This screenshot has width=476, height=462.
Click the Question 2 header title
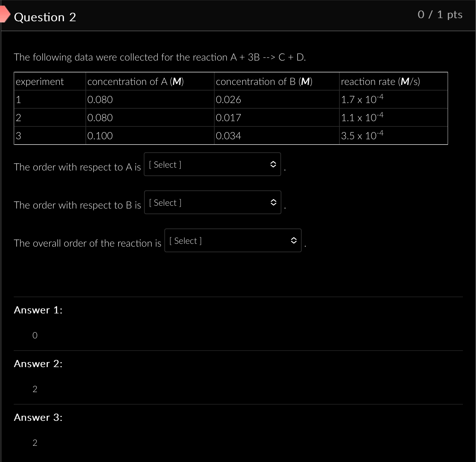click(45, 17)
